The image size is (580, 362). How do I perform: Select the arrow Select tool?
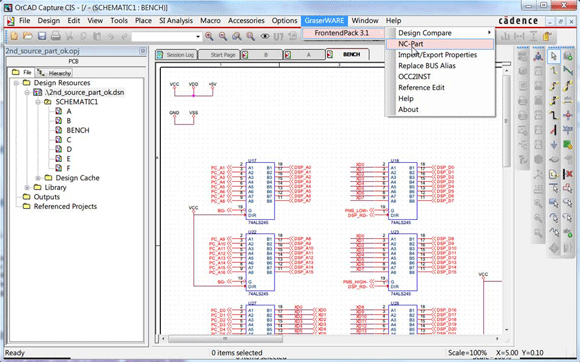[x=554, y=57]
